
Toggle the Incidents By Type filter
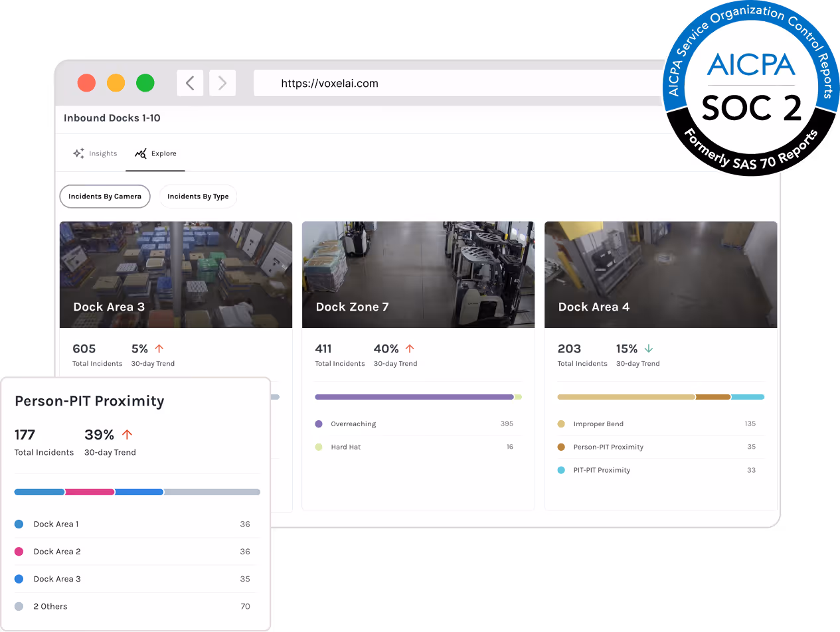(x=198, y=196)
